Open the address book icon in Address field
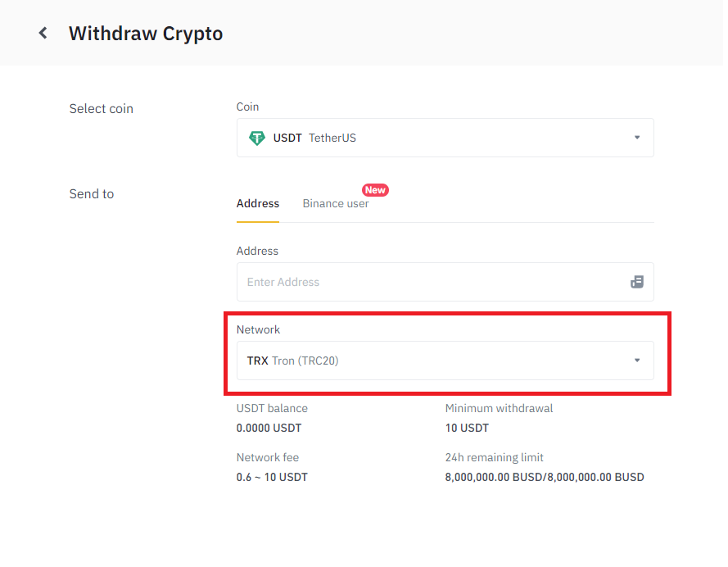The image size is (728, 567). pos(637,282)
